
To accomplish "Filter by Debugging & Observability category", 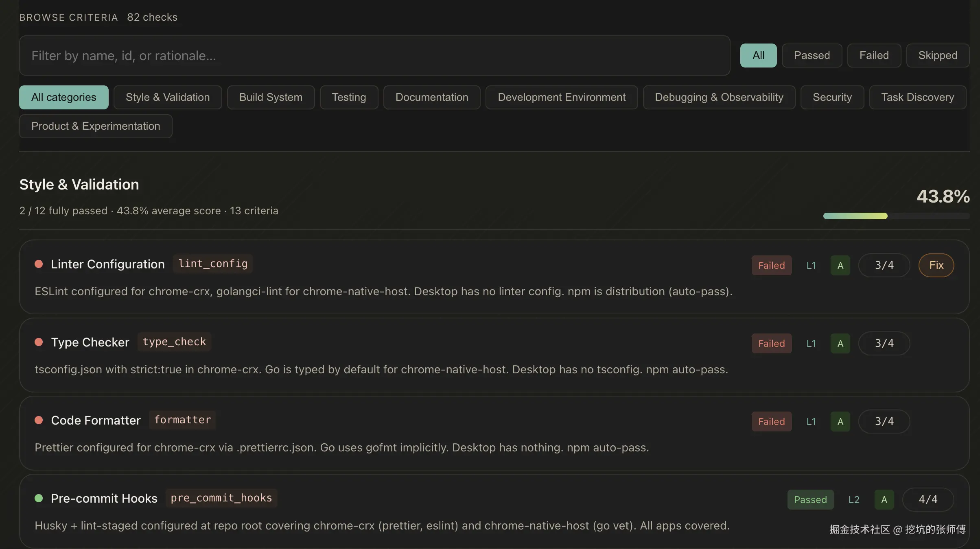I will (x=719, y=97).
